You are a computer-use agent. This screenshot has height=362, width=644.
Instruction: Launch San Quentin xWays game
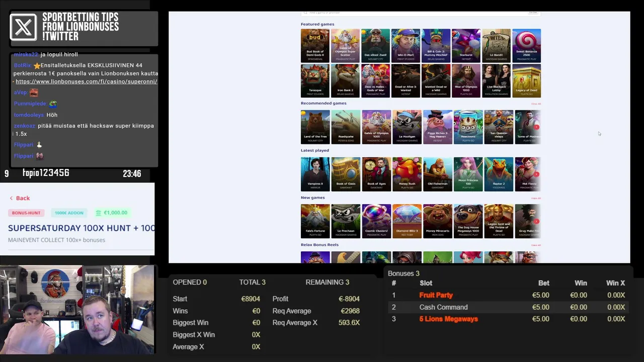[499, 127]
